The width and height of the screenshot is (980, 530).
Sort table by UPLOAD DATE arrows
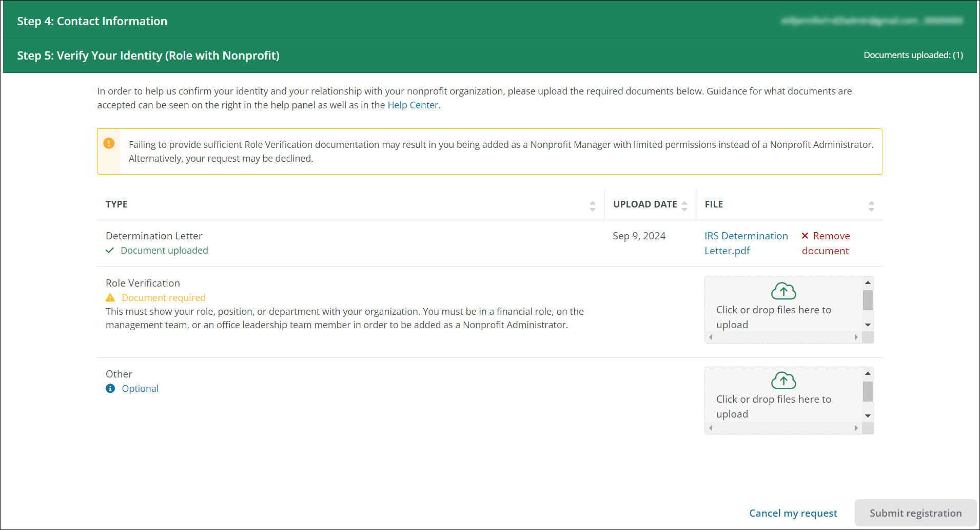coord(684,206)
